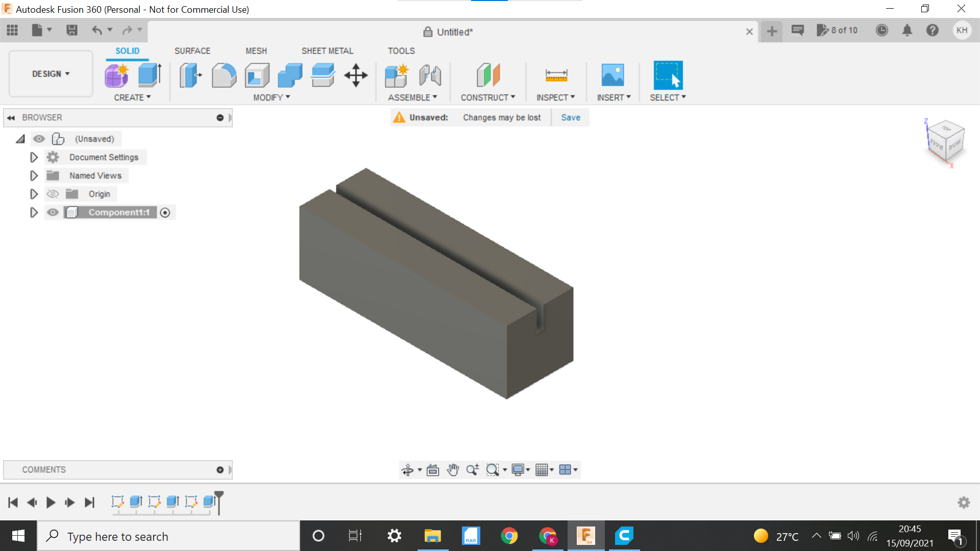Show the Origin folder
The width and height of the screenshot is (980, 551).
point(53,194)
